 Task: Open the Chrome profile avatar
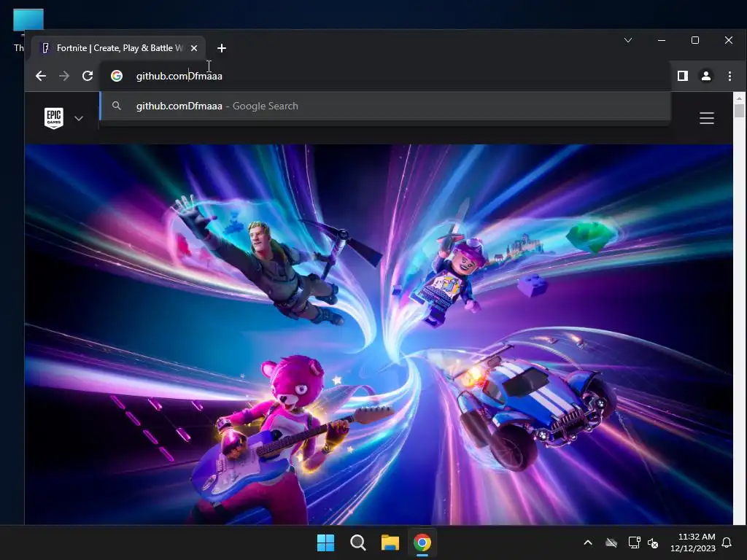pyautogui.click(x=706, y=76)
